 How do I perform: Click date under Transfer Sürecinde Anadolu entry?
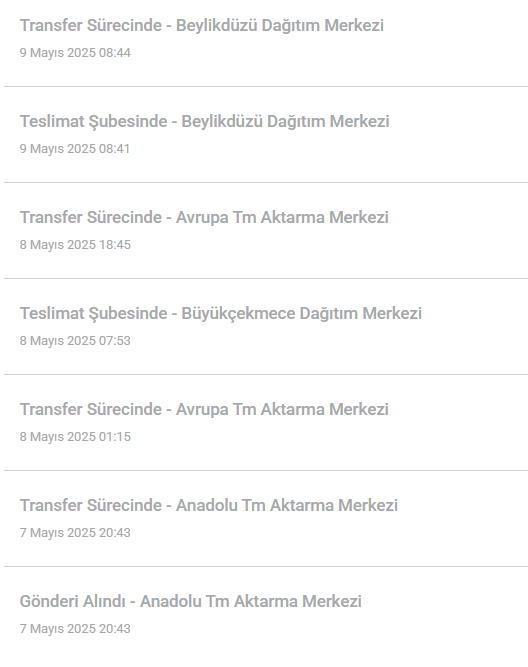point(75,533)
